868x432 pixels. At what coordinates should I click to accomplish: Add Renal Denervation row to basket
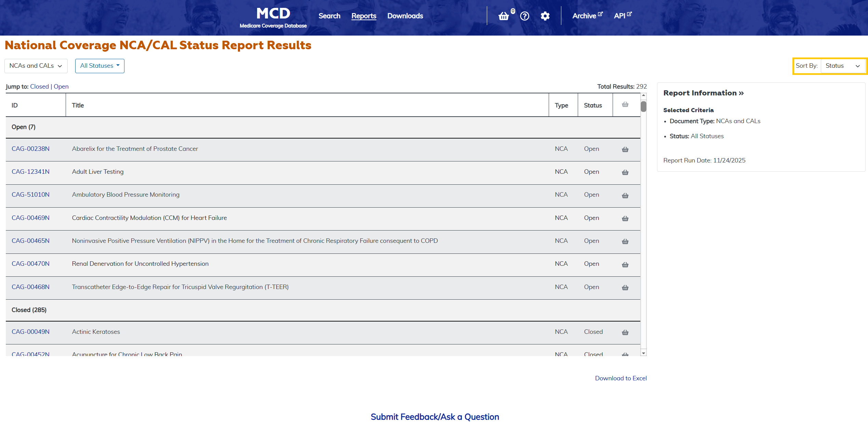pyautogui.click(x=625, y=264)
